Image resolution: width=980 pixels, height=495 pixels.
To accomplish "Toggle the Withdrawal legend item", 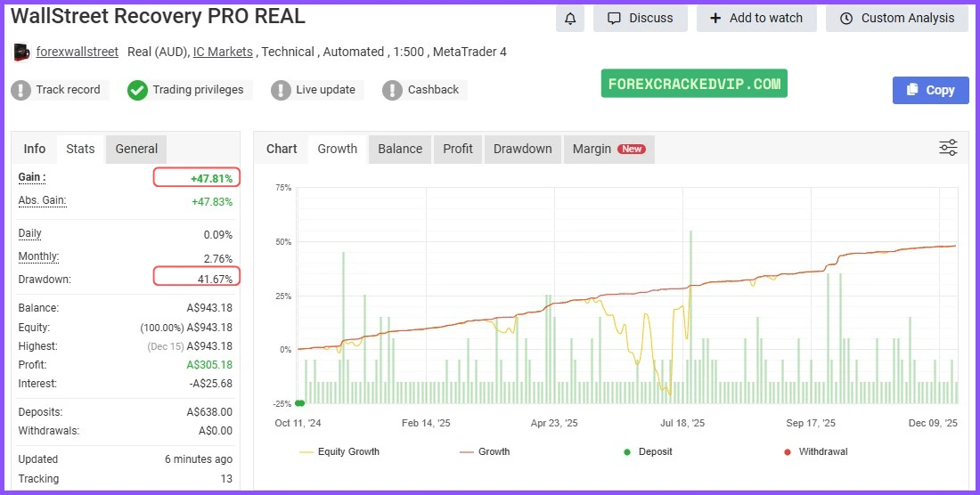I will pos(815,451).
